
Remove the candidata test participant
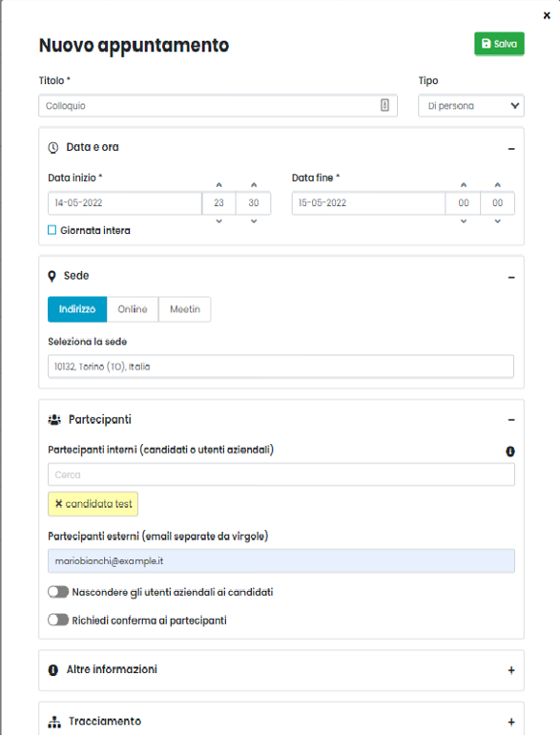pos(59,503)
